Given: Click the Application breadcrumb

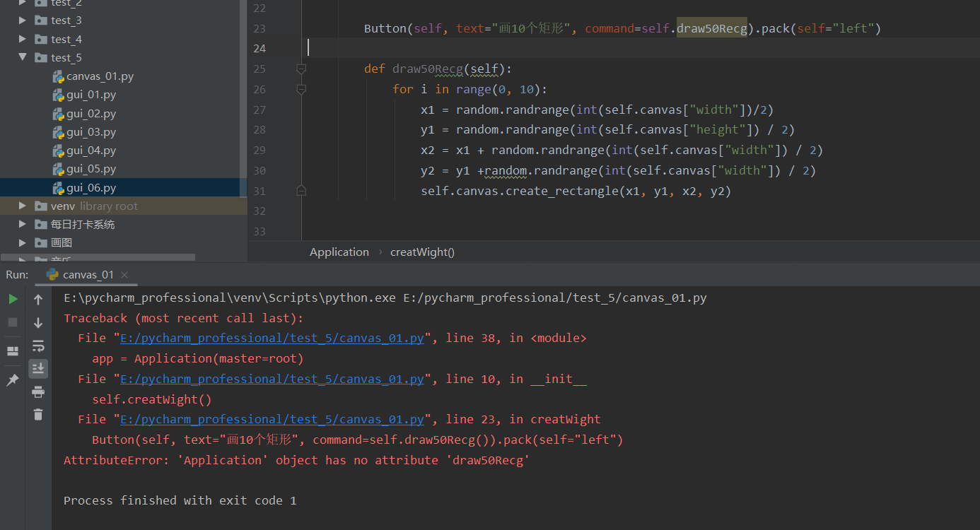Looking at the screenshot, I should (339, 252).
